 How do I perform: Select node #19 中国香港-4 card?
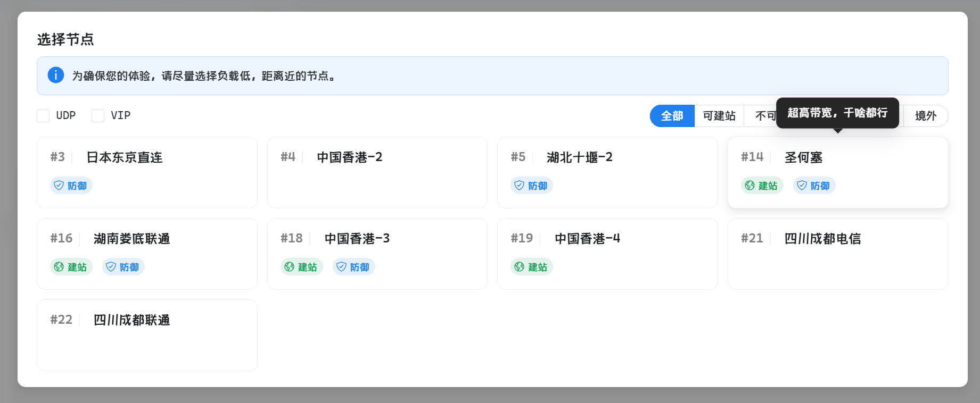(x=607, y=254)
